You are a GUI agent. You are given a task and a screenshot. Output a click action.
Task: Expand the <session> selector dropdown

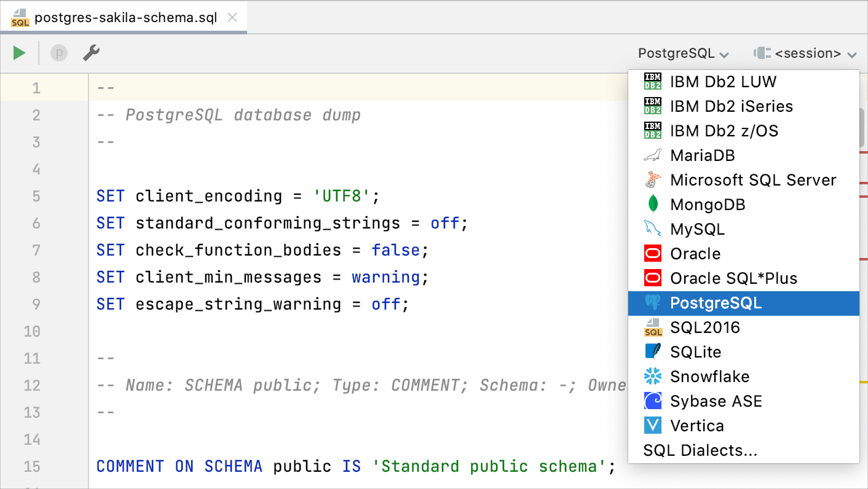[x=805, y=53]
